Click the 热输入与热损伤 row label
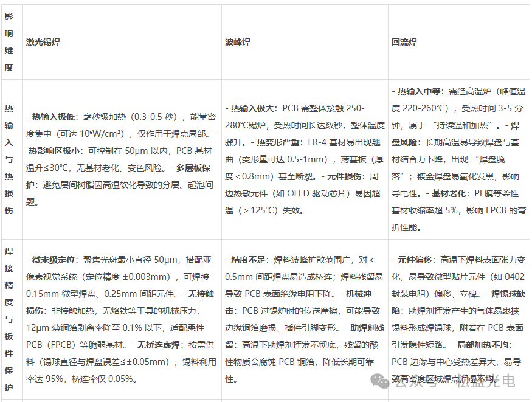This screenshot has width=532, height=402. (x=10, y=155)
